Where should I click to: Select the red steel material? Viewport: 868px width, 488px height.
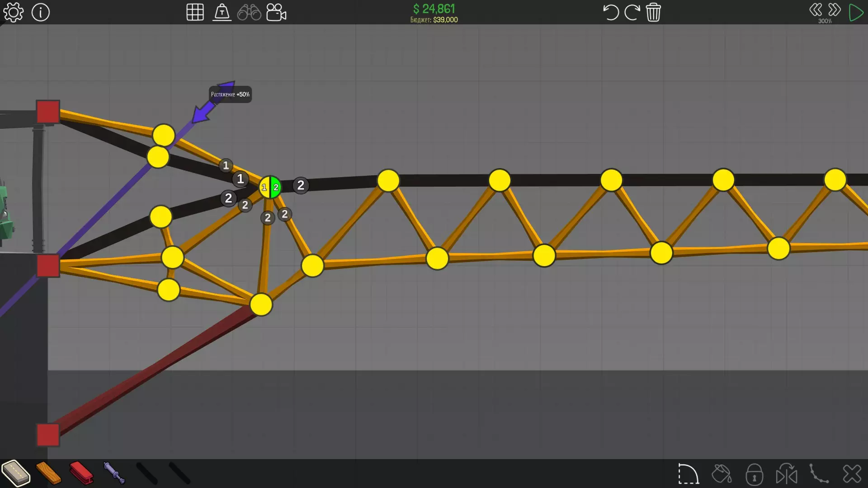[x=81, y=473]
